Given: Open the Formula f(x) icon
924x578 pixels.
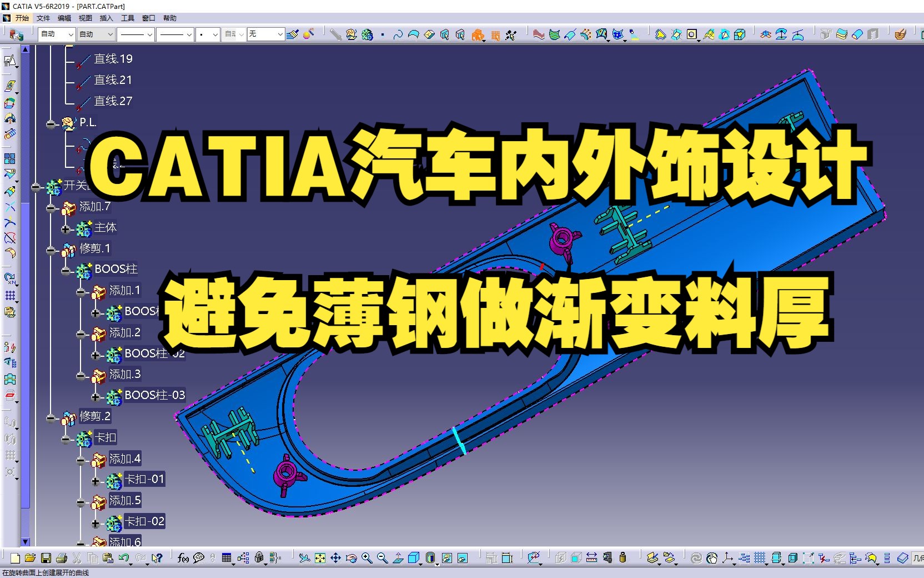Looking at the screenshot, I should tap(183, 558).
